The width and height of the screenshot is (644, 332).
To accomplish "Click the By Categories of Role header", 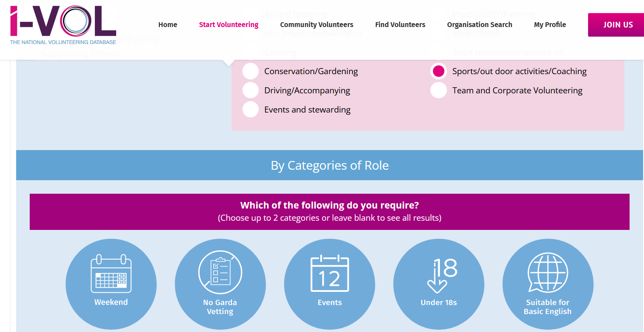I will click(x=330, y=165).
